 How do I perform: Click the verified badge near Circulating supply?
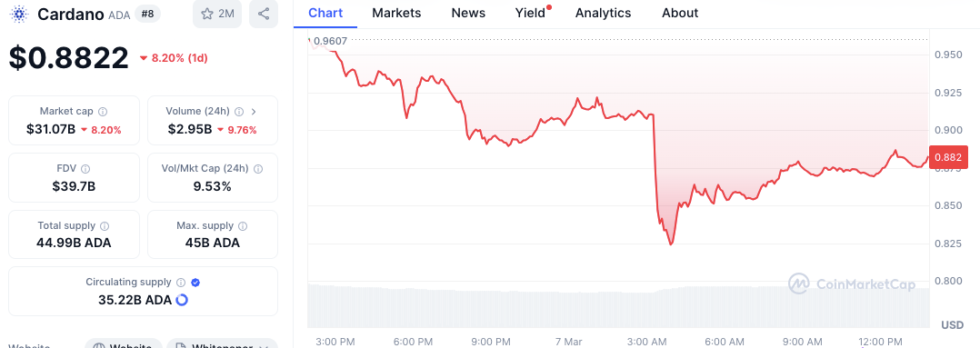point(195,283)
